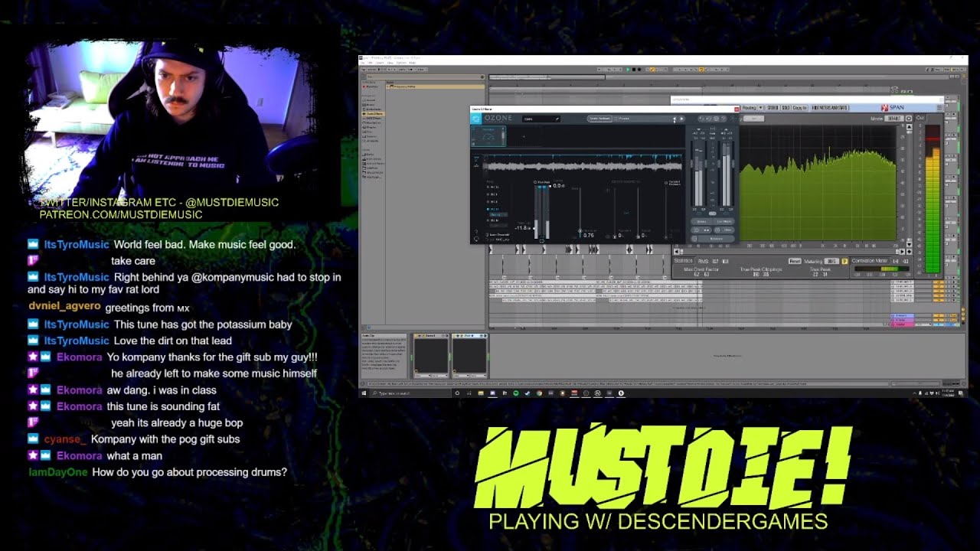Open the Instruments browser category
This screenshot has width=980, height=551.
point(372,109)
